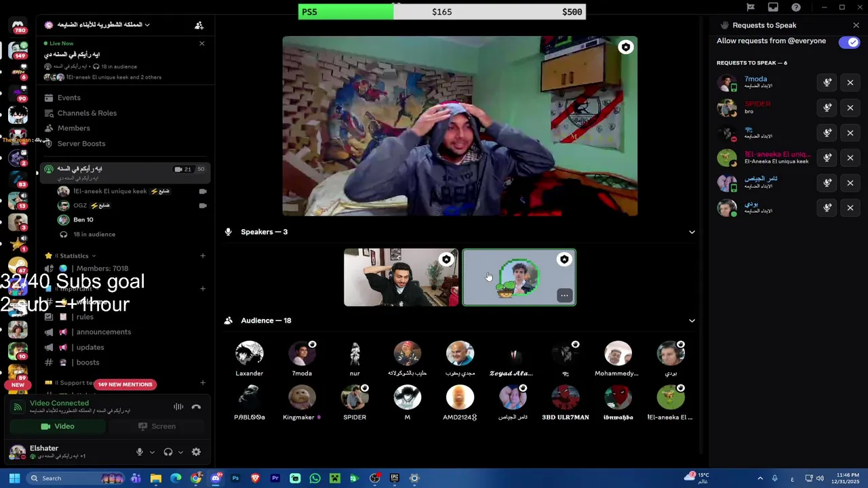Collapse the Speakers section

(x=692, y=232)
